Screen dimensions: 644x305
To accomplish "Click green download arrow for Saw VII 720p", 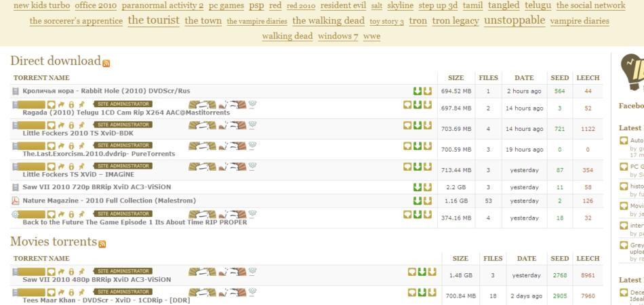I will [418, 187].
